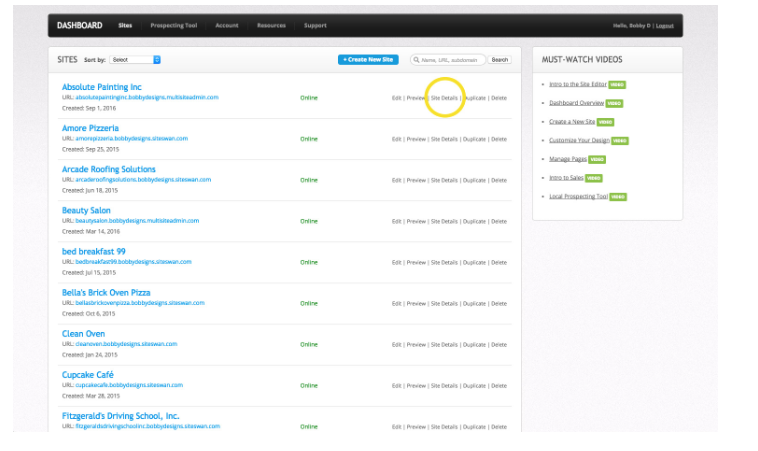Viewport: 758px width, 451px height.
Task: Watch the Dashboard Overview video
Action: pos(576,103)
